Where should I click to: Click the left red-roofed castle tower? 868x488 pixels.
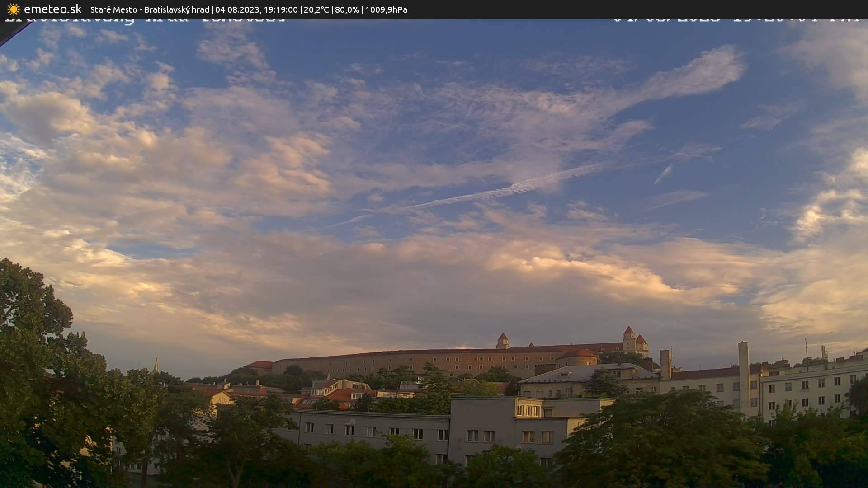tap(503, 341)
